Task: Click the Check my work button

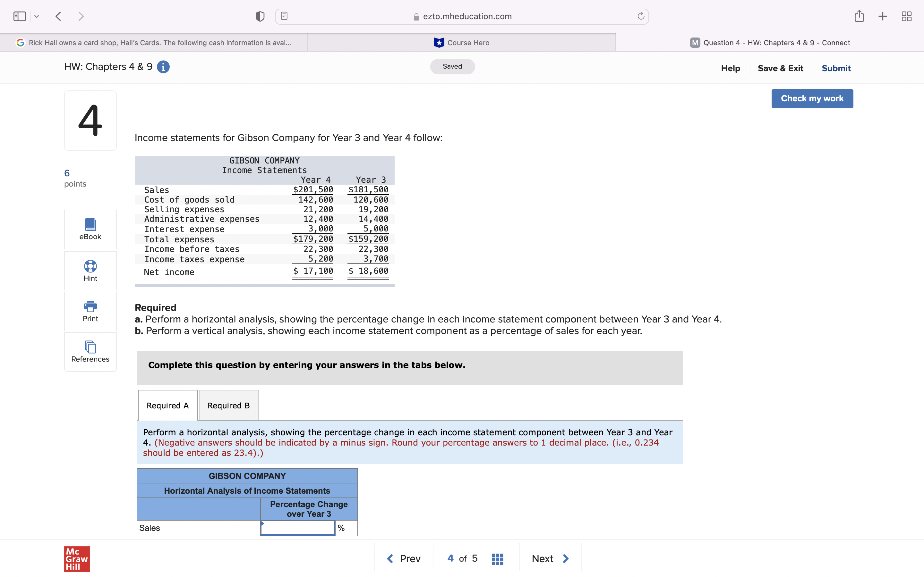Action: 812,98
